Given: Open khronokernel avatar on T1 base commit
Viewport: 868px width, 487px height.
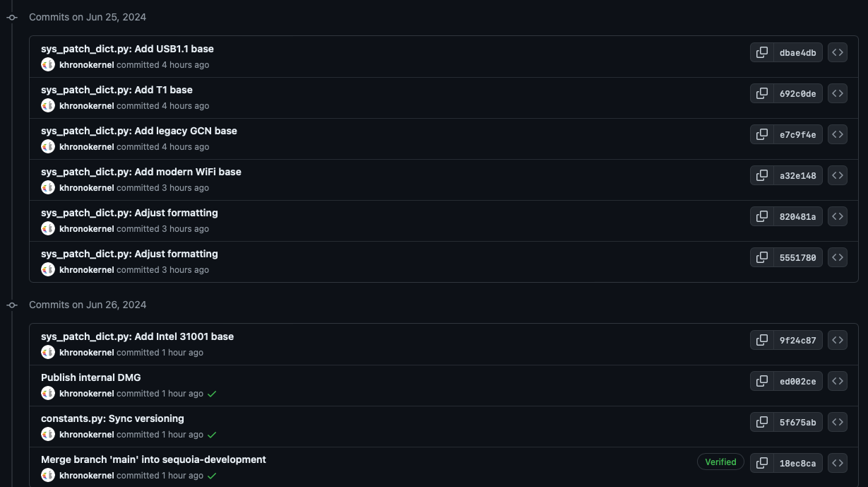Looking at the screenshot, I should [48, 105].
